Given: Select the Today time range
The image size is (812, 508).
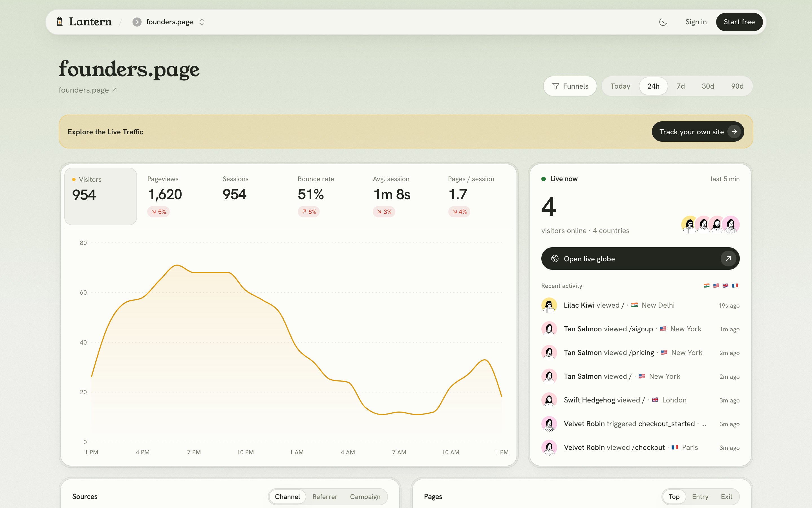Looking at the screenshot, I should point(620,86).
